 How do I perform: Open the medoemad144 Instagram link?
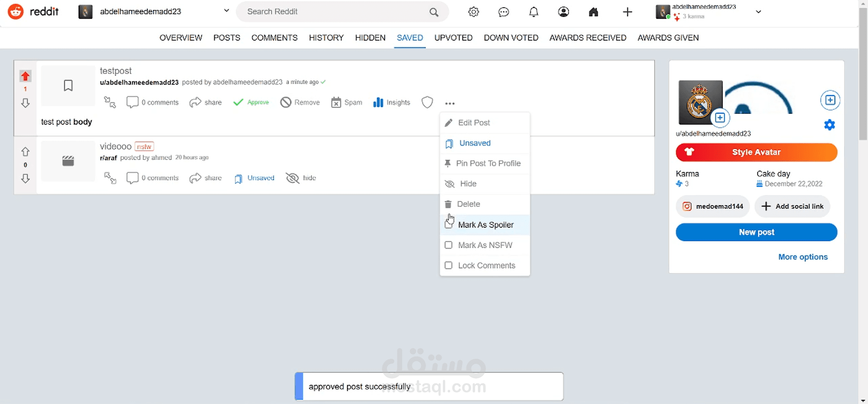pos(713,207)
